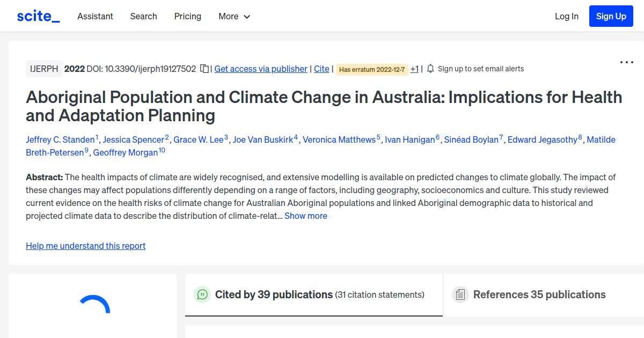Click the Sign Up button
The image size is (644, 338).
point(611,16)
